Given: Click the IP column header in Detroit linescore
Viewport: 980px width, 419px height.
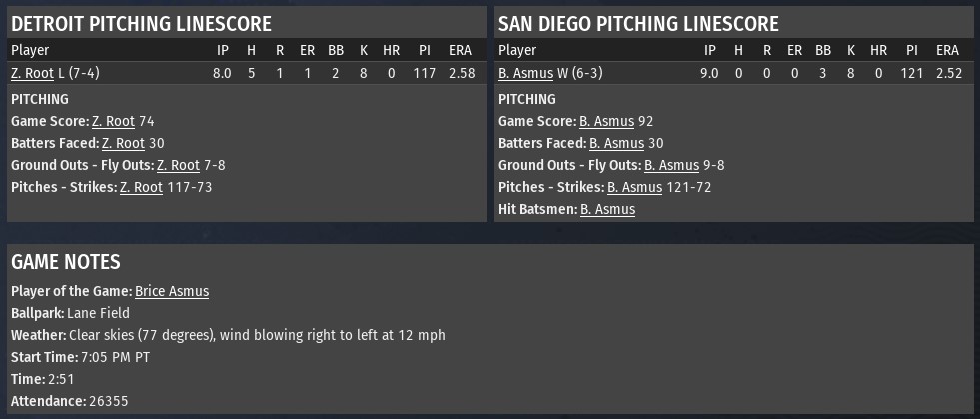Looking at the screenshot, I should [222, 50].
